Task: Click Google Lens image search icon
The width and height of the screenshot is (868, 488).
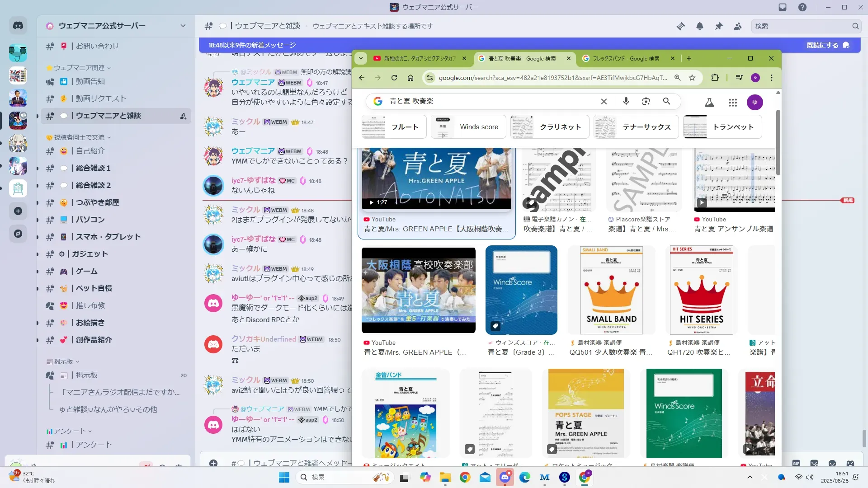Action: pyautogui.click(x=646, y=101)
